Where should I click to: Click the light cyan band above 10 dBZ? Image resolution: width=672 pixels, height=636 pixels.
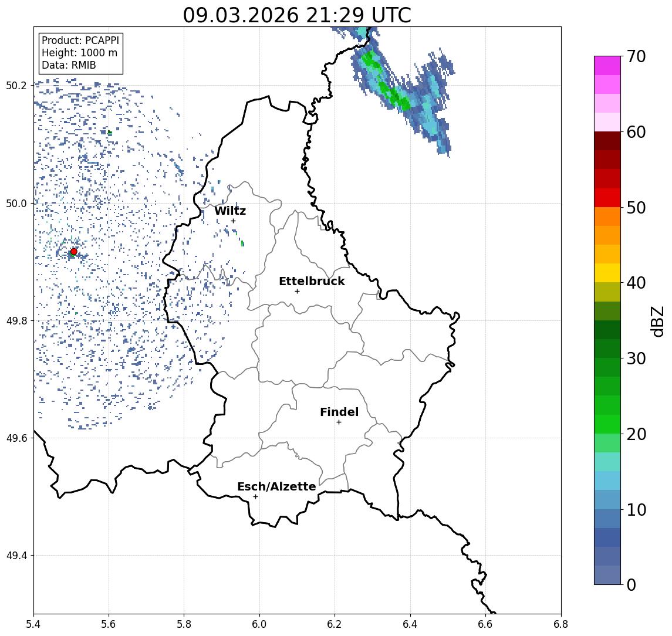pyautogui.click(x=607, y=481)
